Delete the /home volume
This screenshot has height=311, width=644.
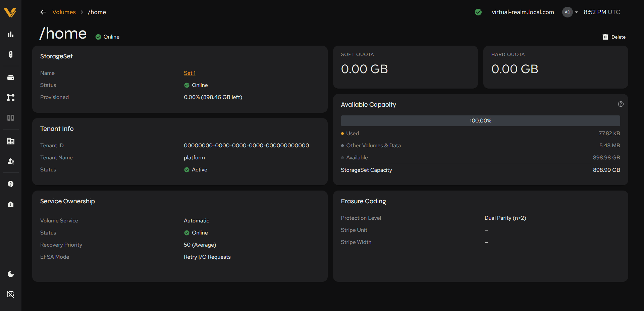click(x=614, y=37)
